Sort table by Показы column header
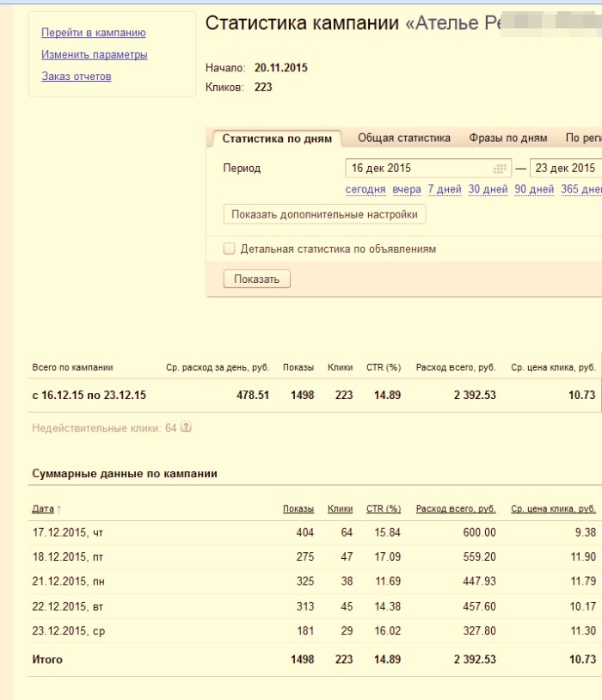 (x=298, y=509)
